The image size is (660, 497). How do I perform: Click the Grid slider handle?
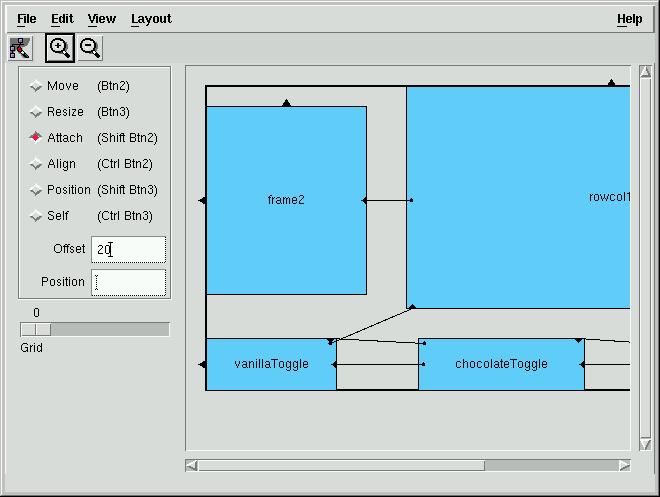click(36, 329)
